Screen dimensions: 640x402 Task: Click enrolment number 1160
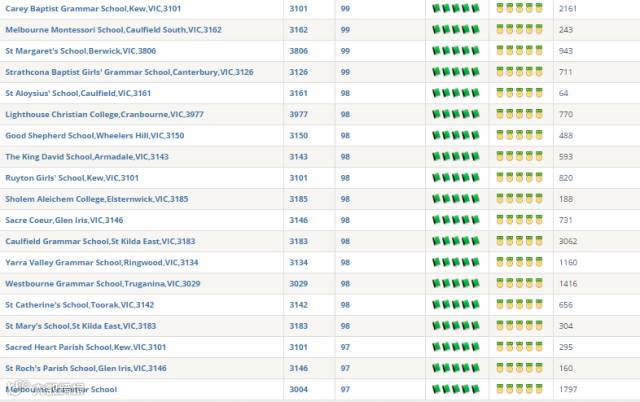[568, 263]
